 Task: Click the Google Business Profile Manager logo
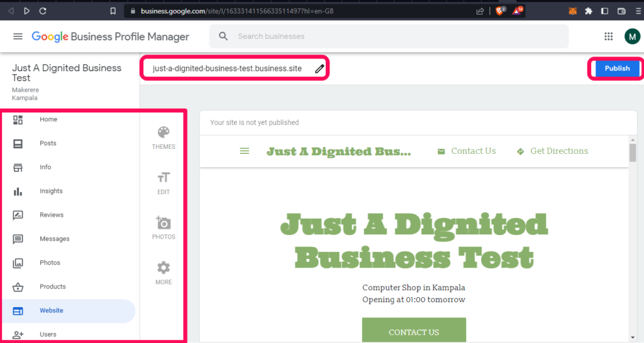[x=111, y=36]
